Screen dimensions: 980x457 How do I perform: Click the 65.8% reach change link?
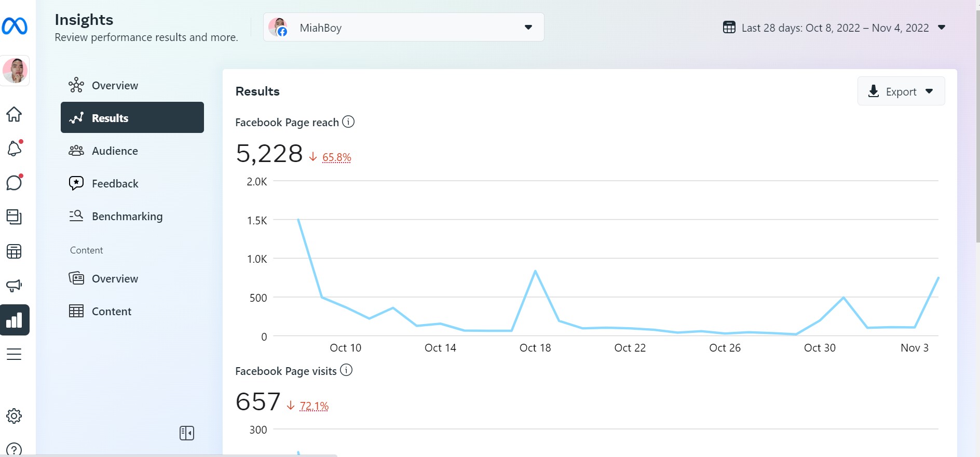[x=336, y=157]
